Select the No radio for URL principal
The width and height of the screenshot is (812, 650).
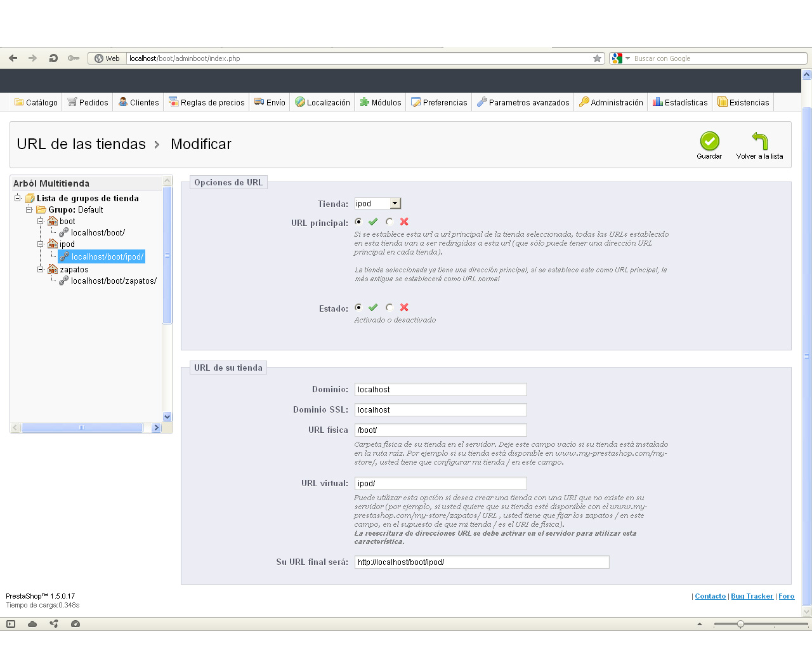390,222
